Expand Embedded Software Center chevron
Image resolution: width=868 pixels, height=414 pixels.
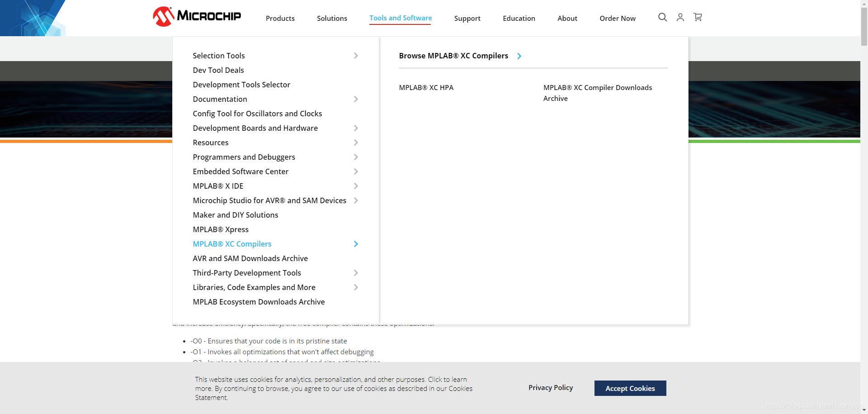coord(356,171)
